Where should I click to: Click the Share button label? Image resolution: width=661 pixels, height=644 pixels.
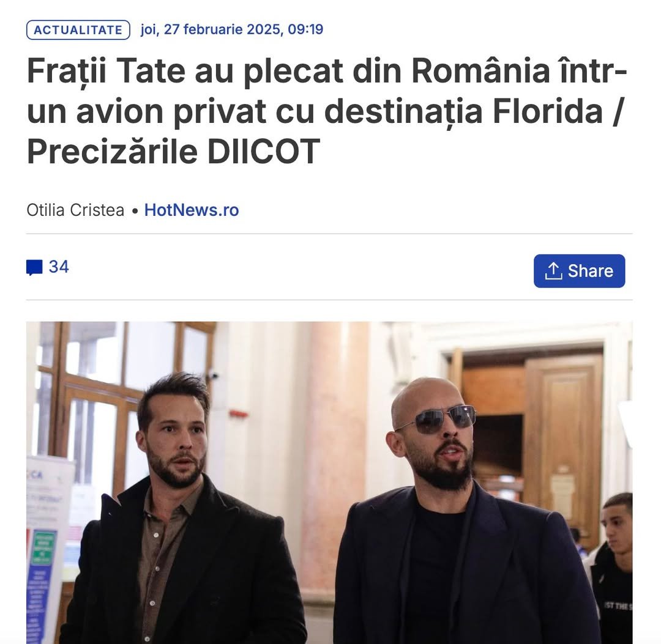tap(590, 271)
